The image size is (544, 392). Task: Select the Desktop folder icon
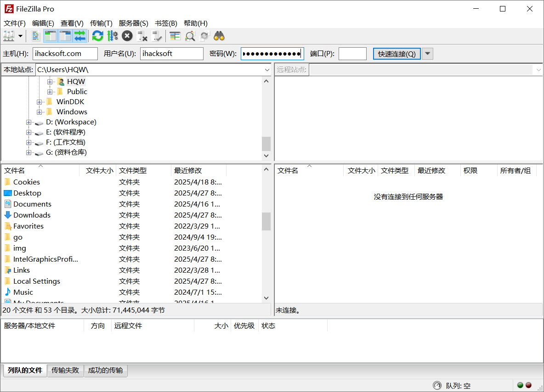[x=8, y=193]
